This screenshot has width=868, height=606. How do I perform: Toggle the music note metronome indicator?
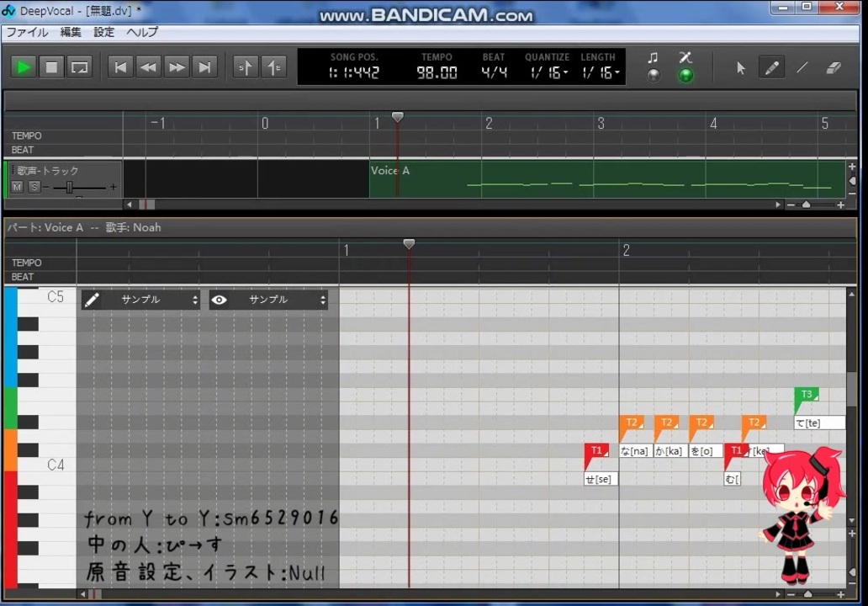(x=654, y=75)
